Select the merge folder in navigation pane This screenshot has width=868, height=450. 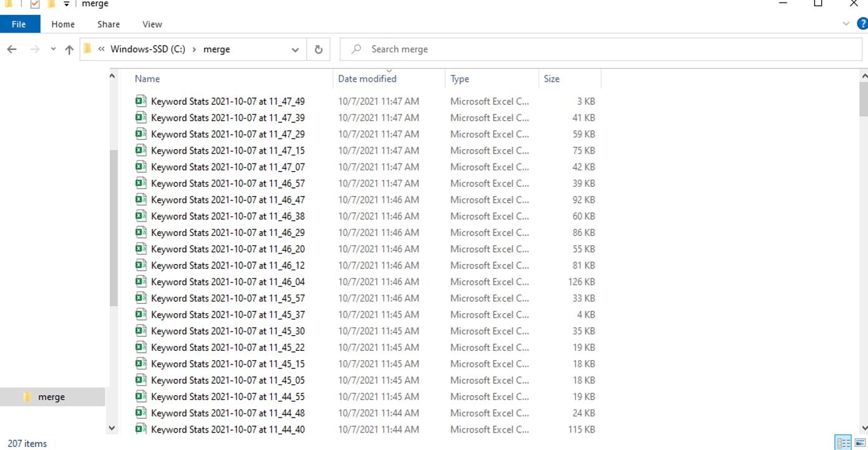tap(52, 397)
